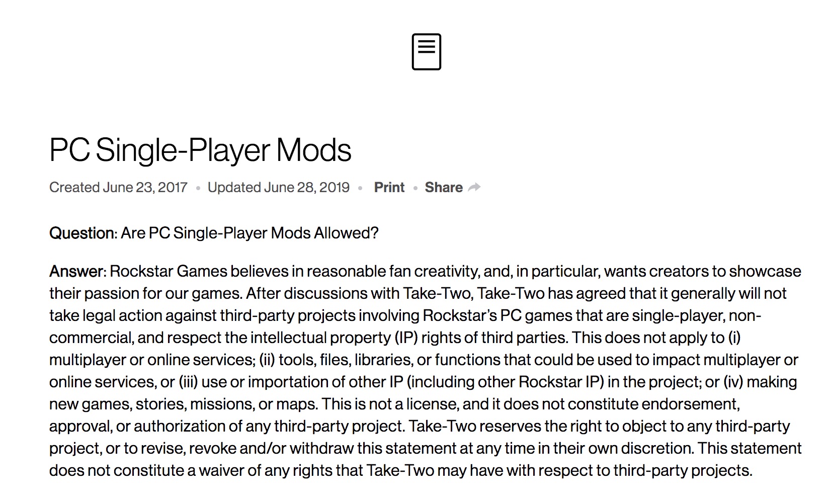
Task: Click the line starting project, or to revise
Action: (426, 449)
